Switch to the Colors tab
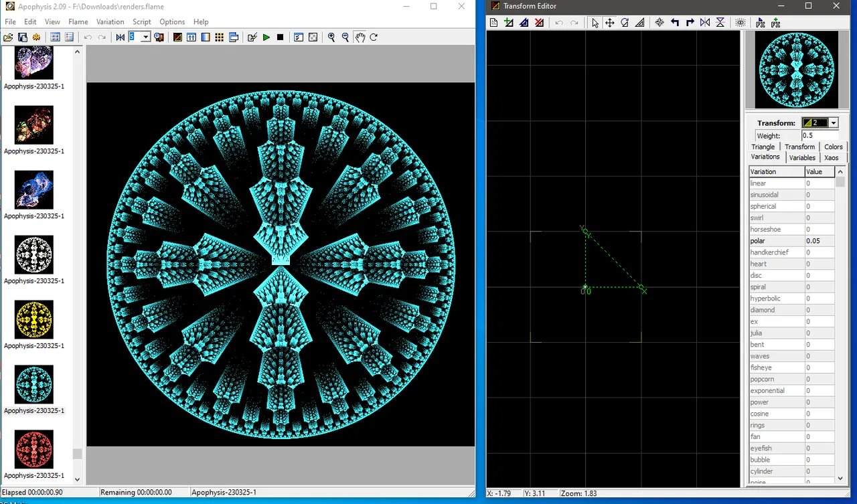 [834, 147]
